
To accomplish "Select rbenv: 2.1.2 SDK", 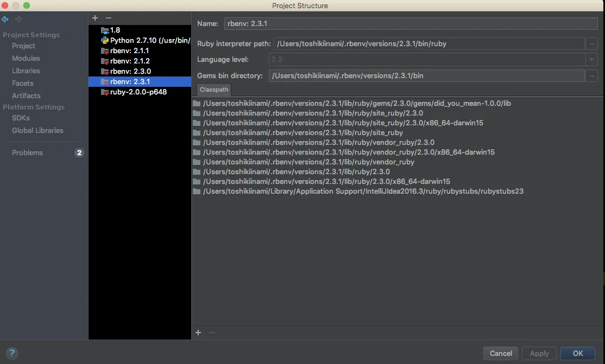I will pyautogui.click(x=140, y=61).
